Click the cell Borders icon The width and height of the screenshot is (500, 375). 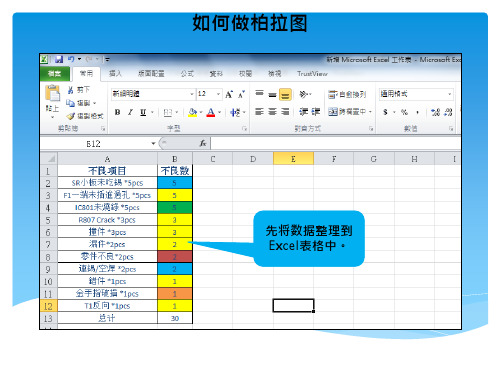tap(168, 113)
